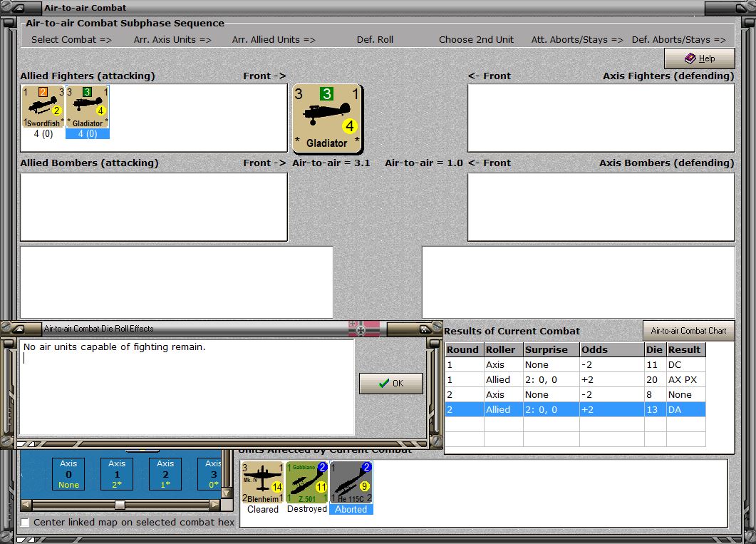Click the Axis Bombers (defending) list box
The height and width of the screenshot is (544, 756).
coord(601,207)
